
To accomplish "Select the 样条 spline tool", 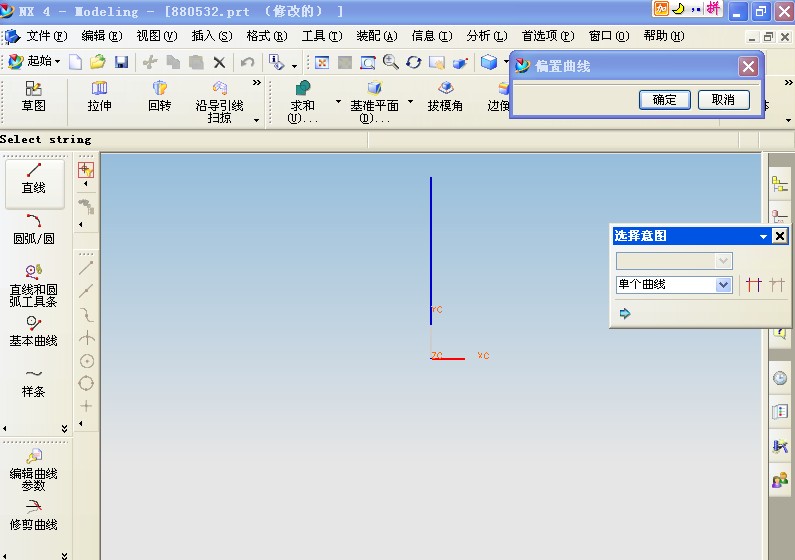I will click(x=33, y=383).
